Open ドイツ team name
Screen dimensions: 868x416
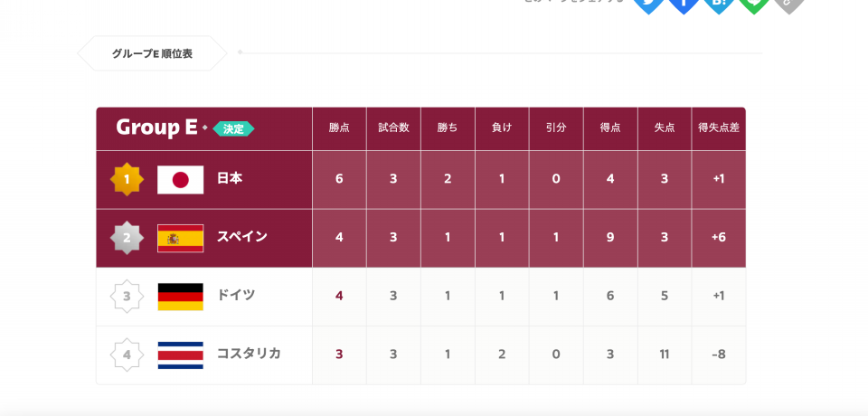[x=236, y=295]
